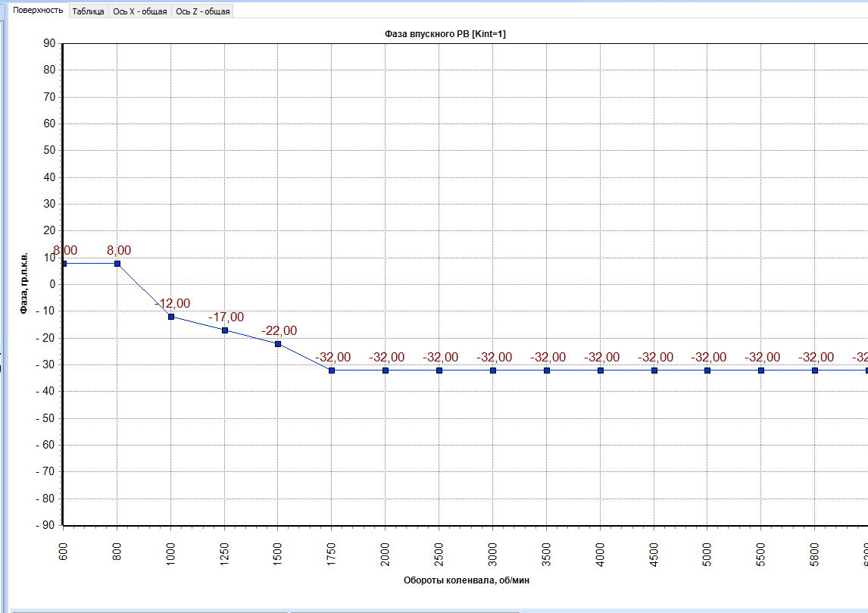
Task: Click the graph point at 1750 rpm
Action: 332,371
